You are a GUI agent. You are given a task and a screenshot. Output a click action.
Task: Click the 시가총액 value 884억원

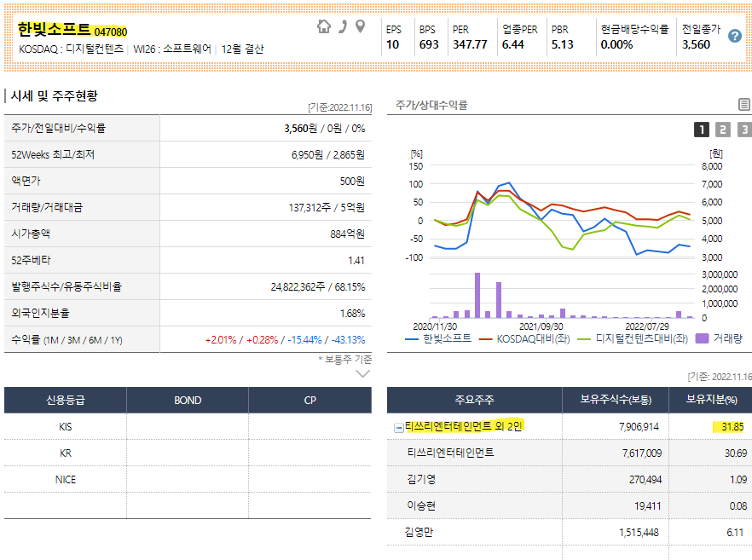[347, 234]
